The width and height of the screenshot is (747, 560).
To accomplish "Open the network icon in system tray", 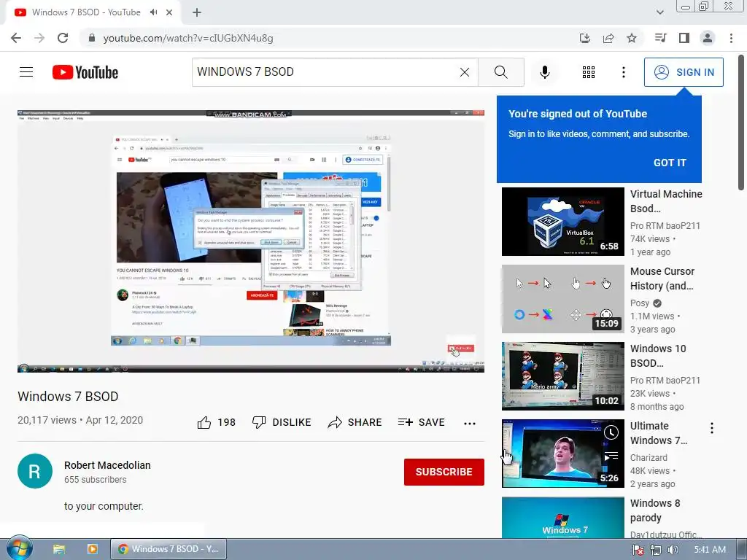I will click(656, 550).
